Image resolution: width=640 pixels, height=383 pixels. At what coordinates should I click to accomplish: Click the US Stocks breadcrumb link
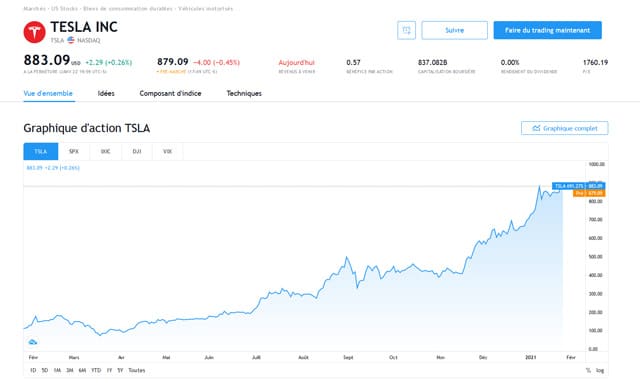(x=64, y=9)
